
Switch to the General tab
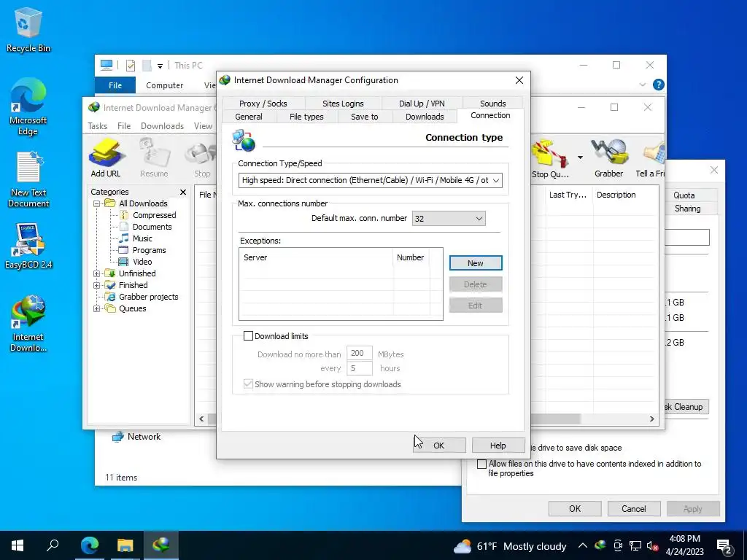click(249, 117)
